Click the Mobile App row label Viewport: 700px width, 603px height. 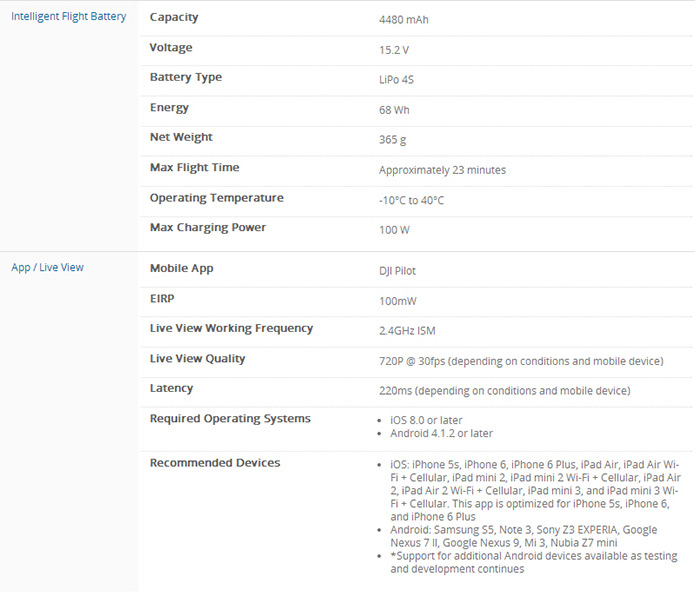[181, 268]
